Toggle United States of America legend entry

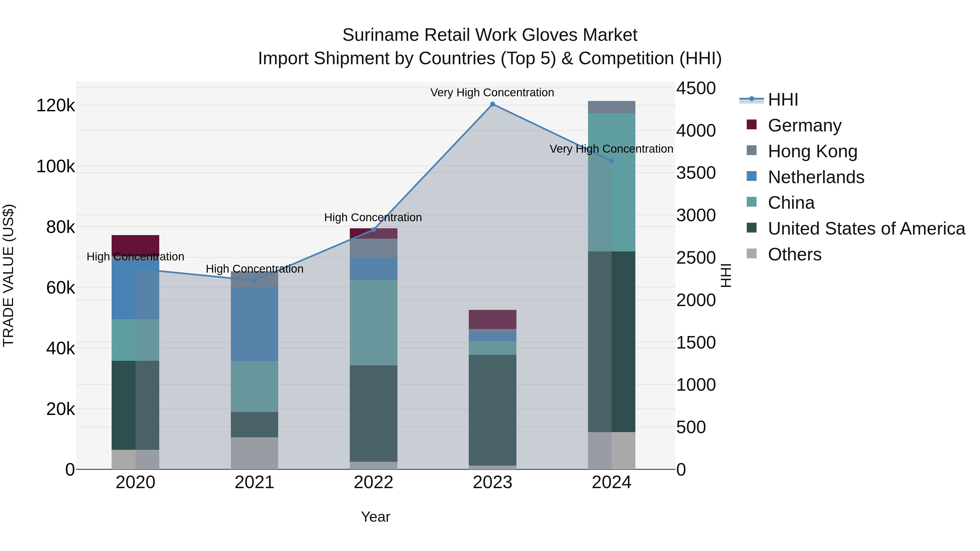pos(856,229)
